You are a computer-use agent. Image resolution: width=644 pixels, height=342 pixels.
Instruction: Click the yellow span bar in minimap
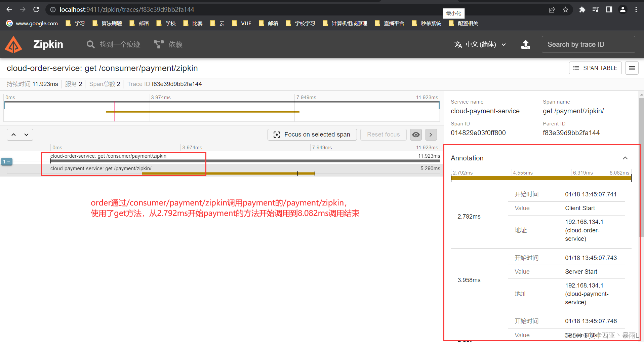point(202,112)
